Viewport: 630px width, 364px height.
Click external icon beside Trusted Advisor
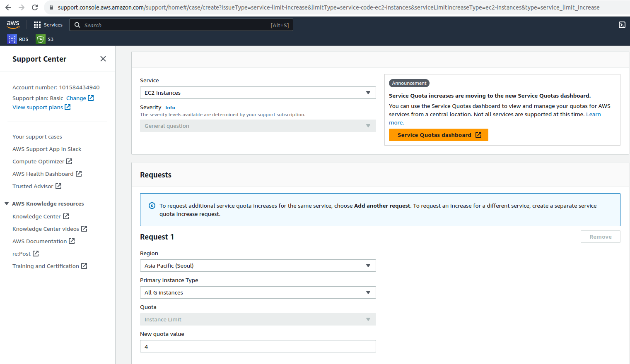(58, 186)
